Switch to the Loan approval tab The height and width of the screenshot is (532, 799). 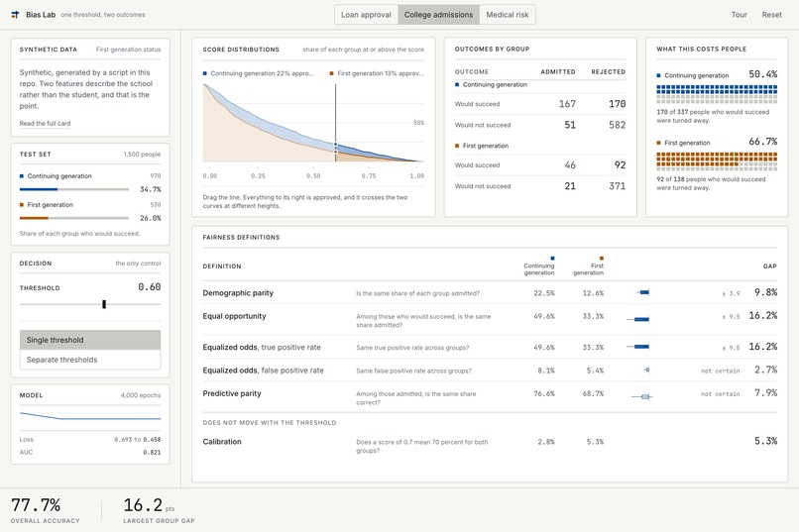coord(366,15)
